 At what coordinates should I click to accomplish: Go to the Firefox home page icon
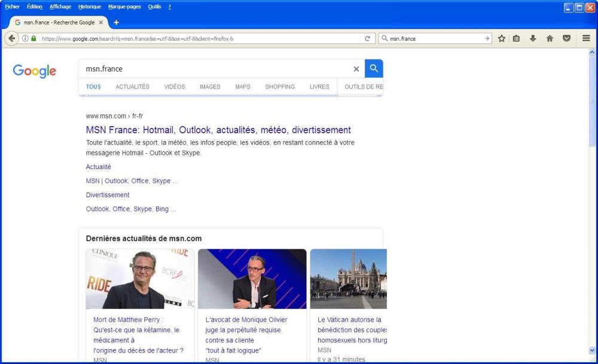550,38
